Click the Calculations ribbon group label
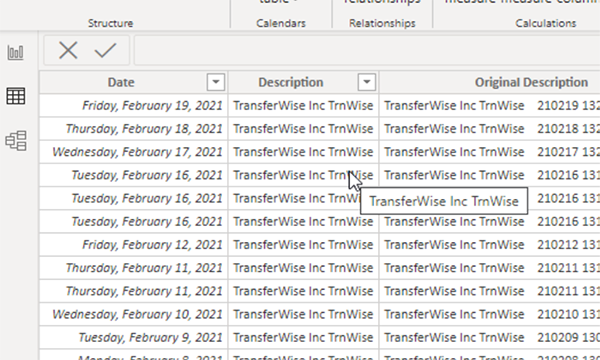Viewport: 600px width, 360px height. 545,23
